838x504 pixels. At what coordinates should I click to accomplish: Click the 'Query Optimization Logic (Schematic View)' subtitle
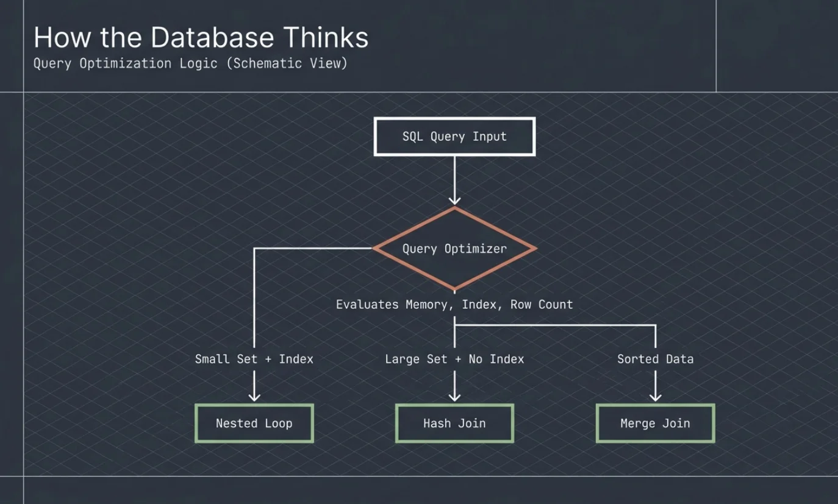(190, 63)
